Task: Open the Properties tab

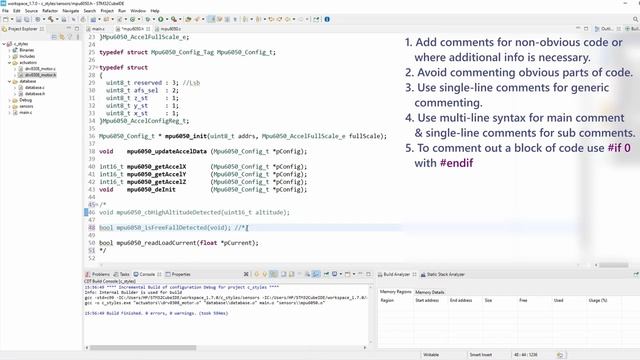Action: (x=178, y=274)
